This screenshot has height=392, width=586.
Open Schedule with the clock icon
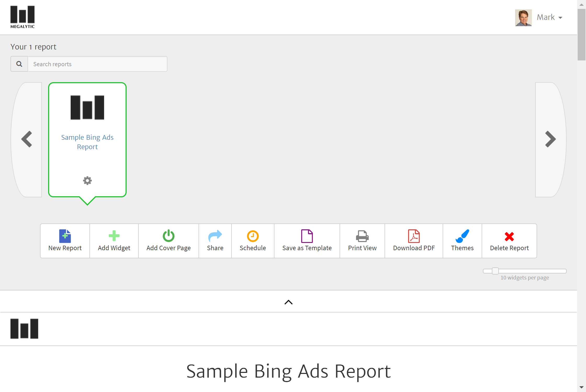coord(253,236)
